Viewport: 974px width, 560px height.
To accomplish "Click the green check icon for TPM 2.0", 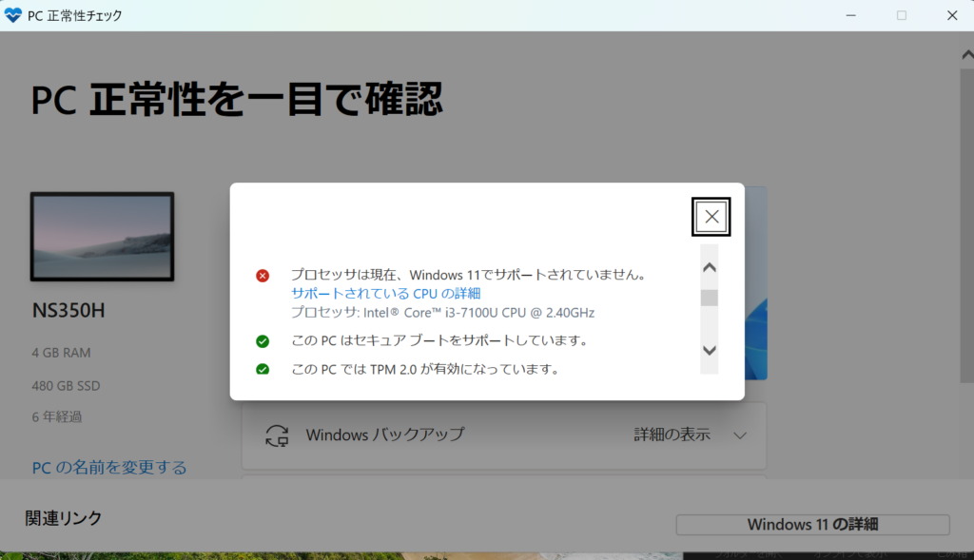I will pos(263,370).
